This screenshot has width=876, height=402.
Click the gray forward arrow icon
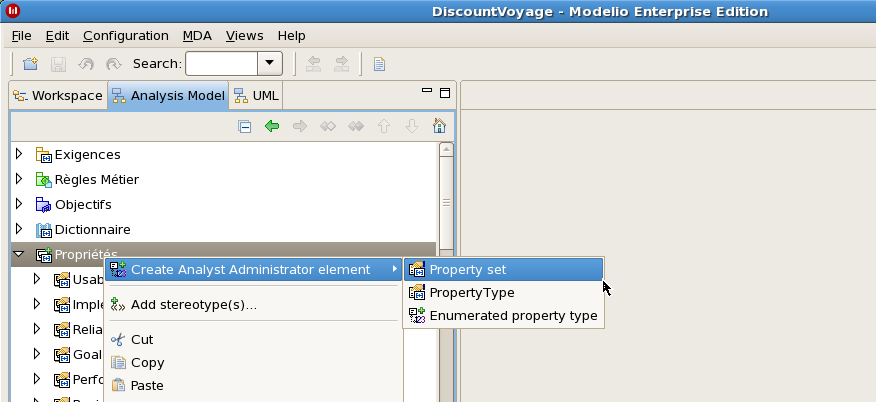tap(300, 127)
